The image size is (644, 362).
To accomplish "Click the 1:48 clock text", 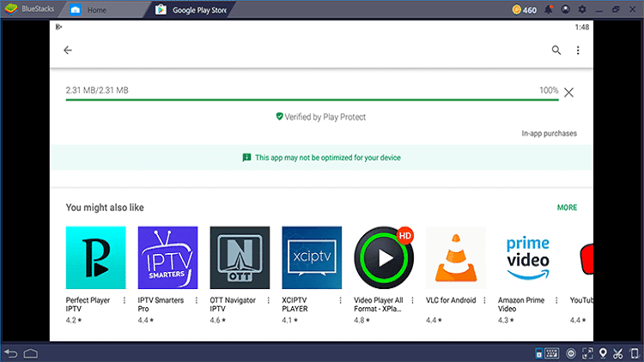I will coord(582,27).
